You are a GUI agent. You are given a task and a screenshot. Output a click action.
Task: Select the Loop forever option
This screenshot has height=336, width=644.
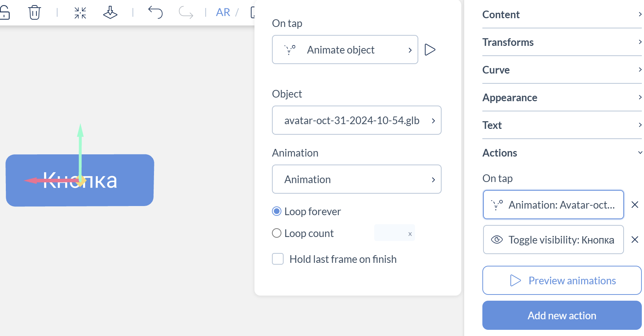[x=277, y=212]
